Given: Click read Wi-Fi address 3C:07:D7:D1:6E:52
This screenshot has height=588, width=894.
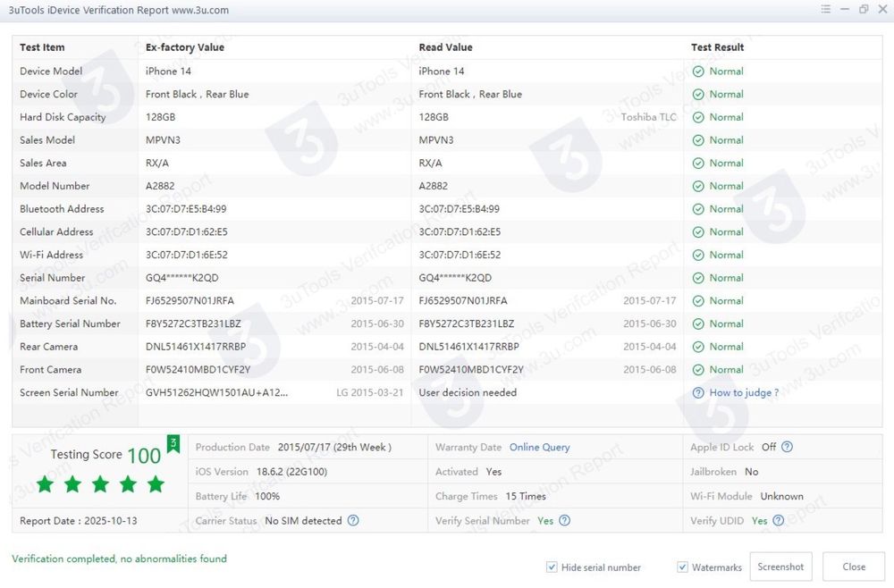Looking at the screenshot, I should 460,255.
